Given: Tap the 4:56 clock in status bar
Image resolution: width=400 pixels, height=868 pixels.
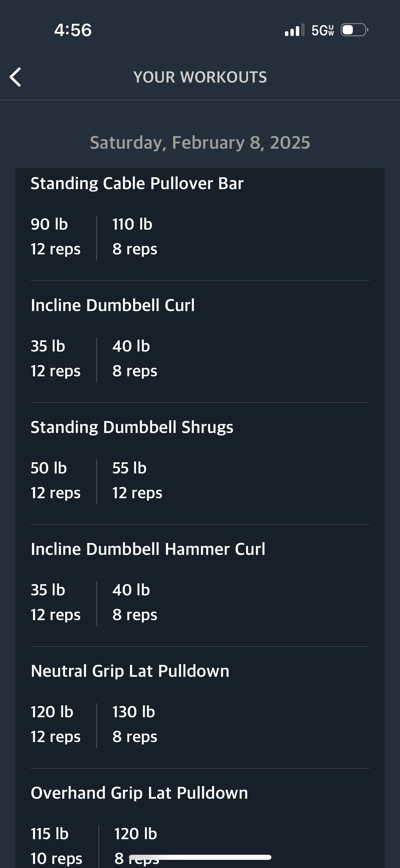Looking at the screenshot, I should pyautogui.click(x=73, y=30).
